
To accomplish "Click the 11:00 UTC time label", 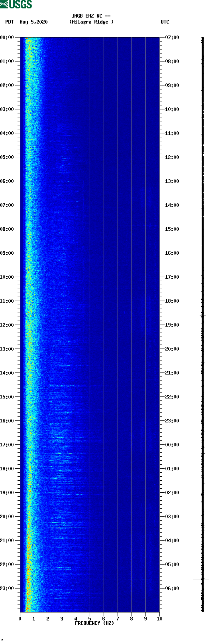I will [x=172, y=133].
